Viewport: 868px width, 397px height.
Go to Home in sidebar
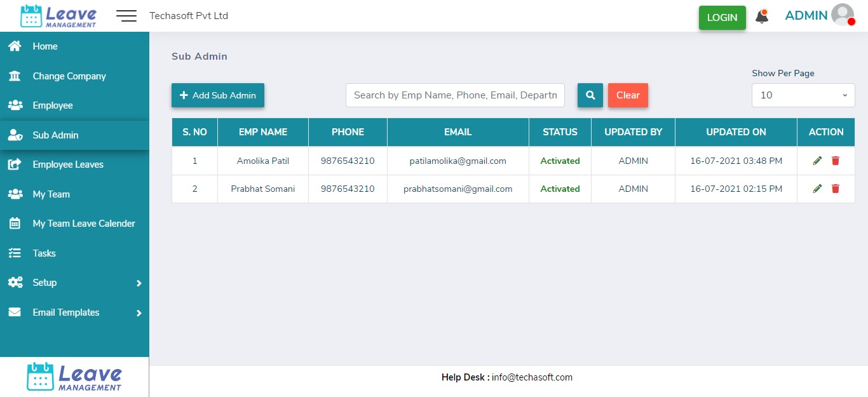point(45,46)
